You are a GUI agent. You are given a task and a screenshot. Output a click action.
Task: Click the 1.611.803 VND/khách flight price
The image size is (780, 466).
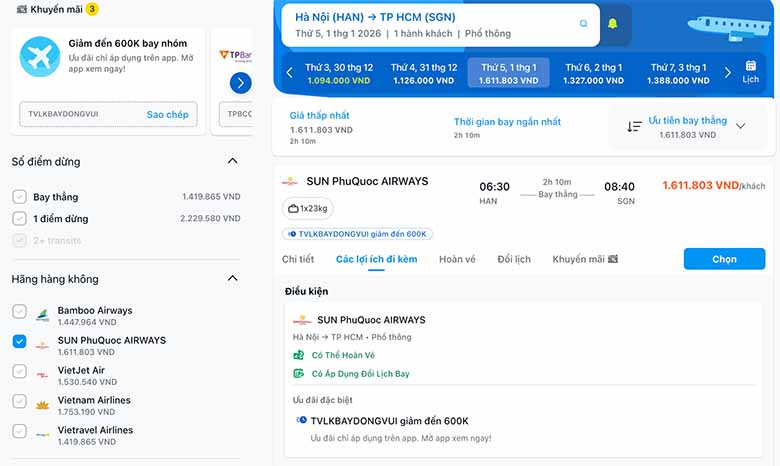(713, 186)
